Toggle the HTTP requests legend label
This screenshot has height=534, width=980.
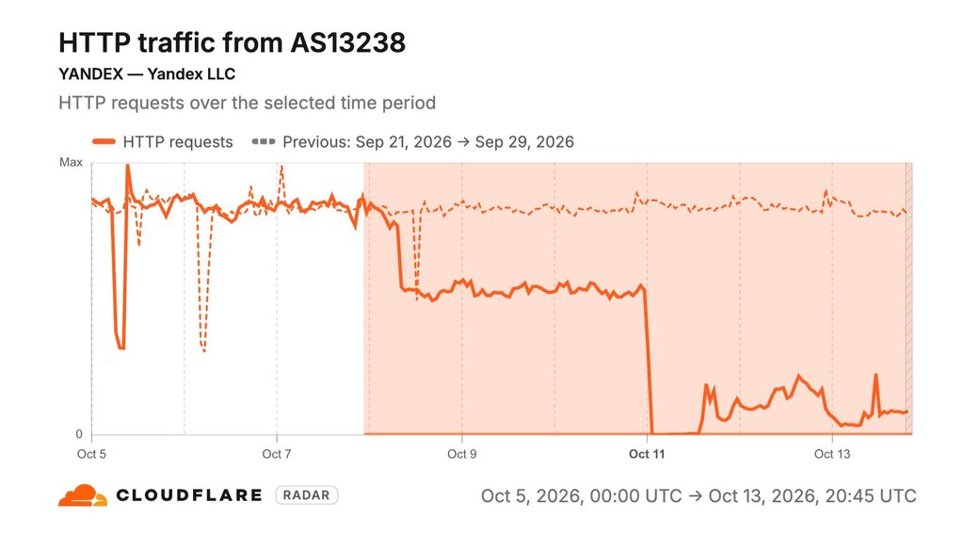(x=178, y=142)
